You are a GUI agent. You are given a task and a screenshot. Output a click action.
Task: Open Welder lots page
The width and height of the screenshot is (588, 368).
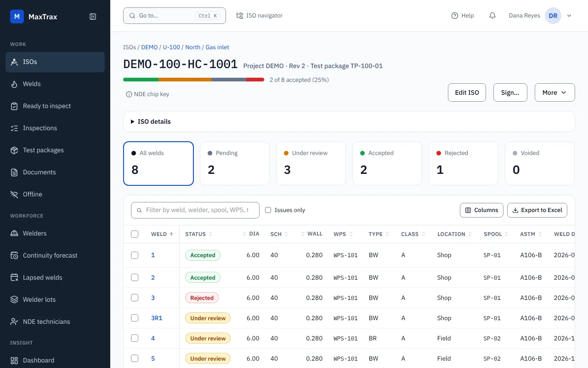(55, 299)
